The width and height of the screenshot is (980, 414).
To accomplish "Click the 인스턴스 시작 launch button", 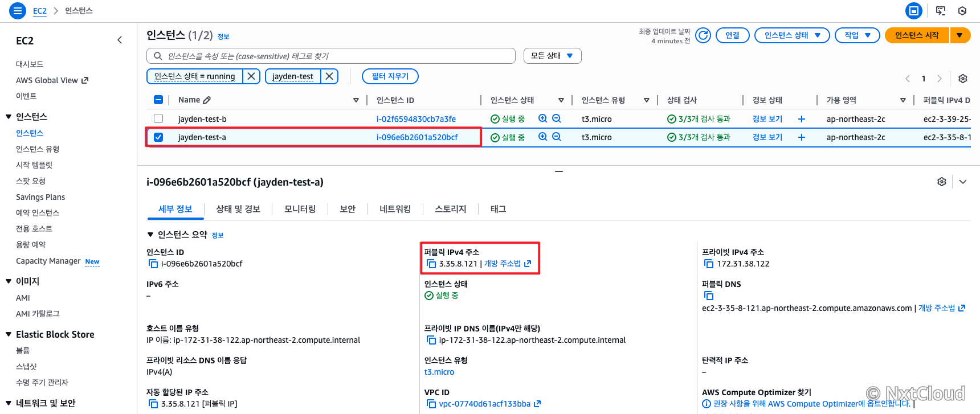I will click(917, 35).
